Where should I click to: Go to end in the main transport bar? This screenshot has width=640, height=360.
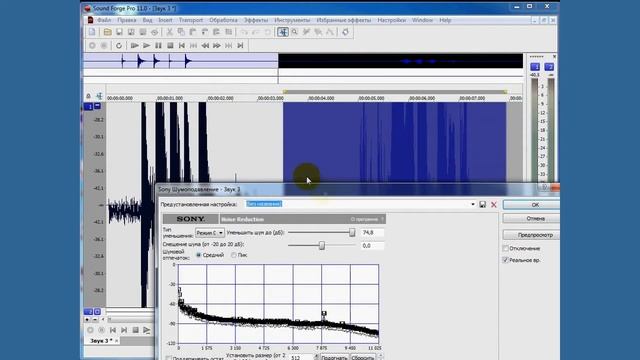[x=241, y=46]
